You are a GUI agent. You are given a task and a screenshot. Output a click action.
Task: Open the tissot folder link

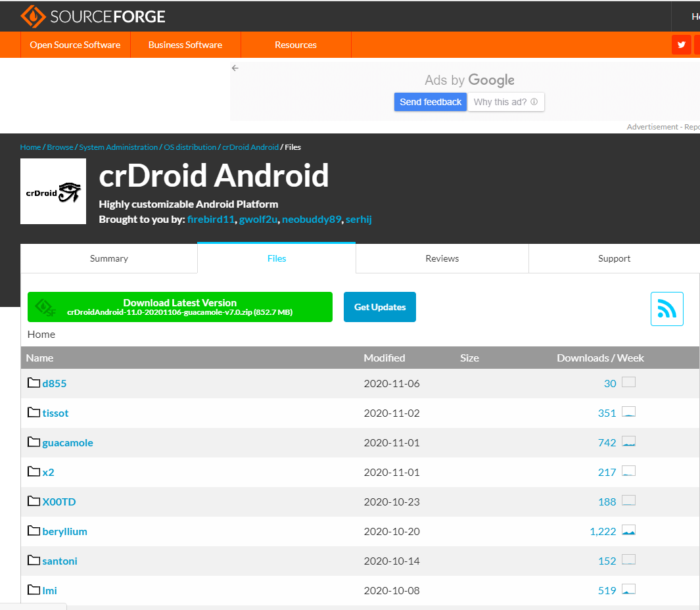[55, 413]
